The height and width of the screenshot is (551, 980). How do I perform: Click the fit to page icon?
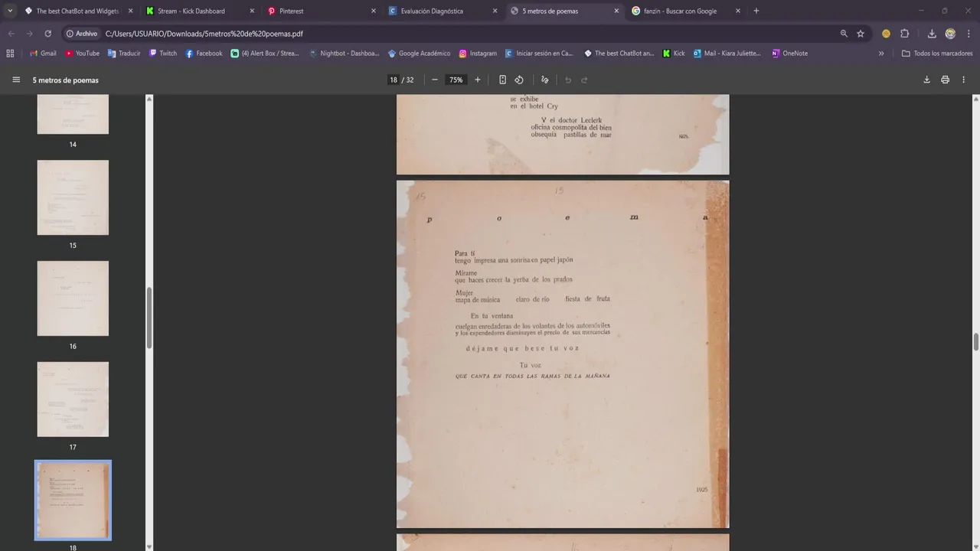tap(502, 80)
